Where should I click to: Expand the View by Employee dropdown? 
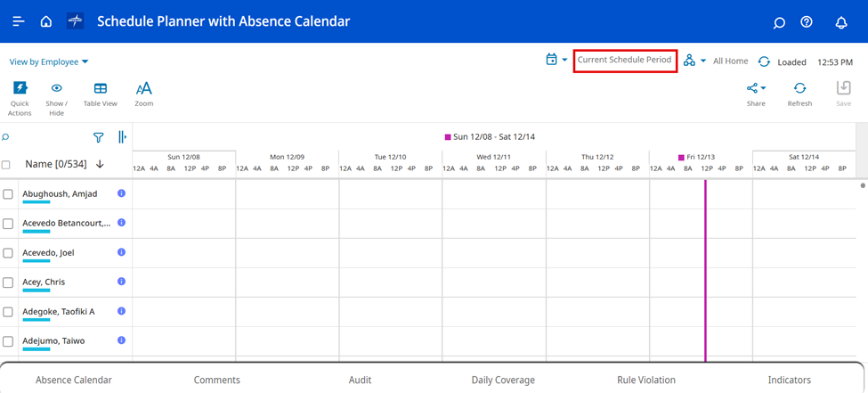[x=49, y=62]
